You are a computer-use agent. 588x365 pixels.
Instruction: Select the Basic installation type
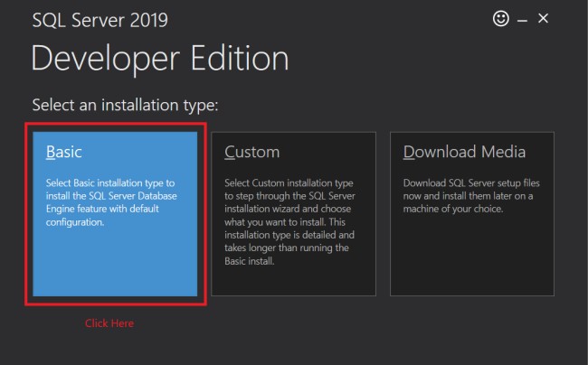click(115, 214)
